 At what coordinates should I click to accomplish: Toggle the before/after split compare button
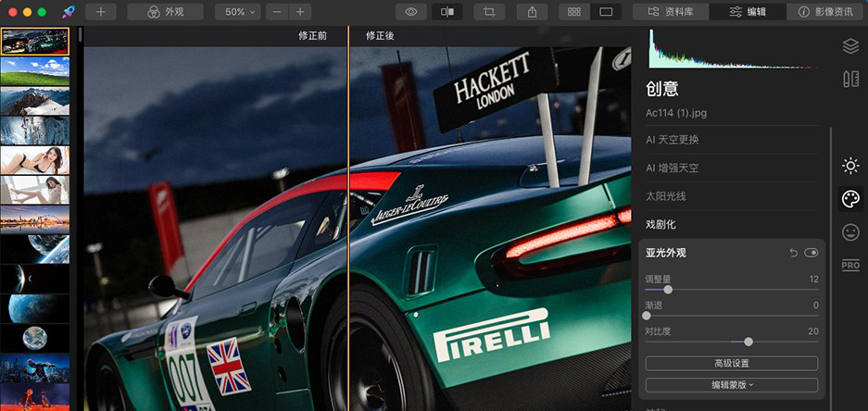tap(447, 12)
